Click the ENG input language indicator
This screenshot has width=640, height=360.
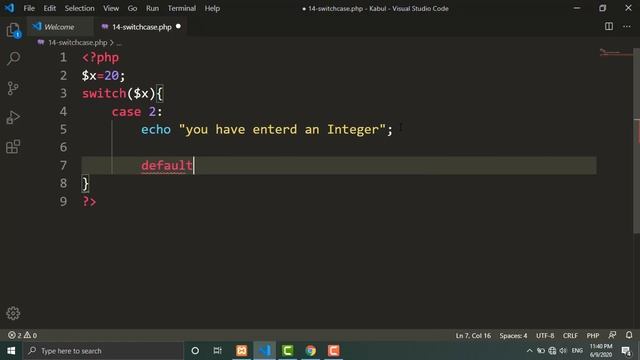[x=577, y=351]
